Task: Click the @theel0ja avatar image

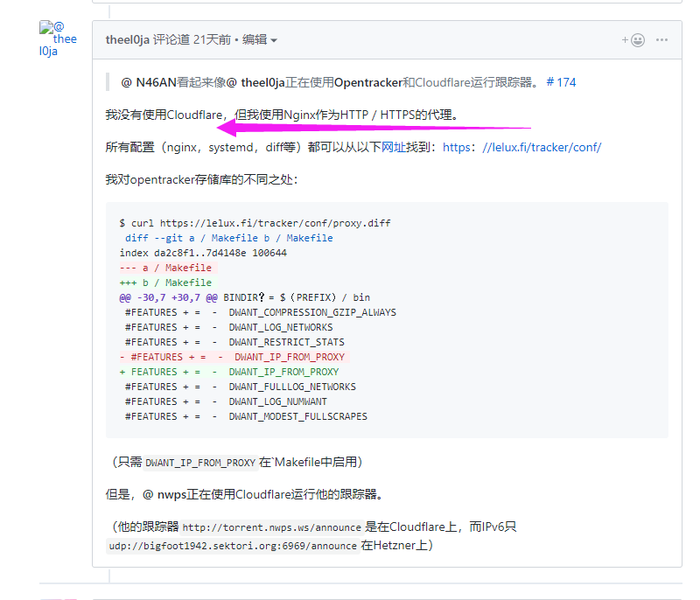Action: tap(58, 38)
